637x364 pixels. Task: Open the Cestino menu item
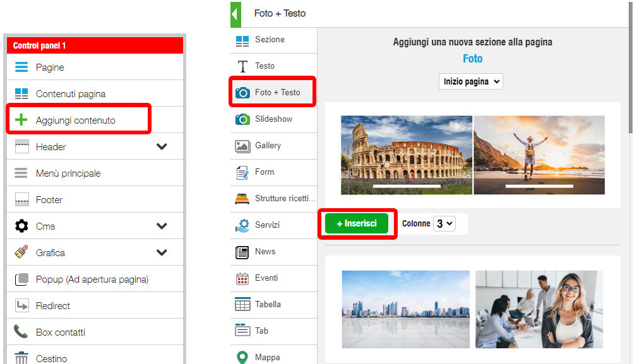[x=95, y=355]
